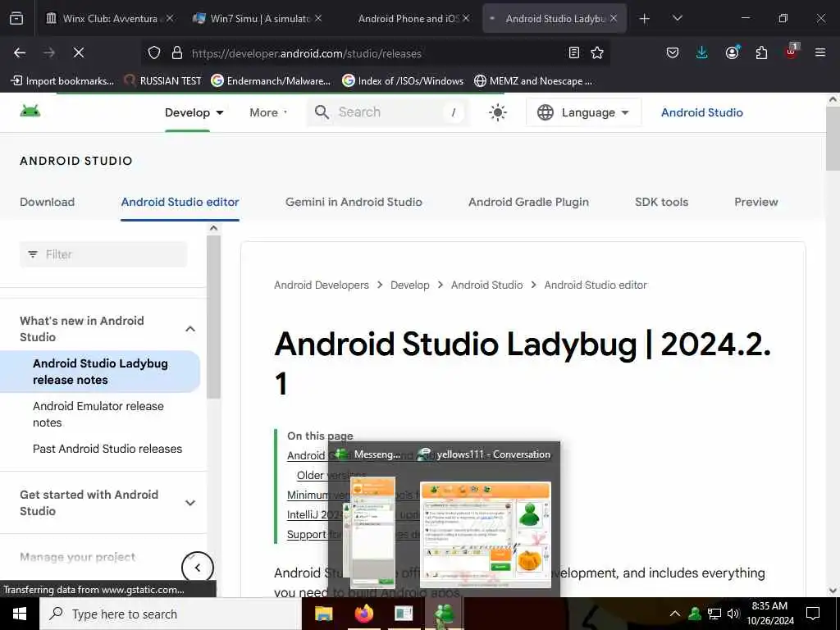Hide the side navigation with round arrow button

[x=197, y=568]
